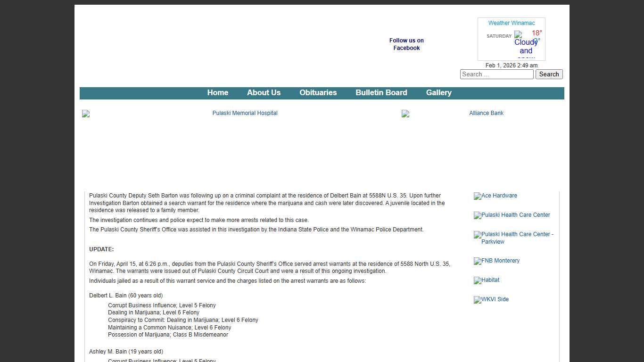The width and height of the screenshot is (644, 362).
Task: Select Bulletin Board in navigation bar
Action: point(381,93)
